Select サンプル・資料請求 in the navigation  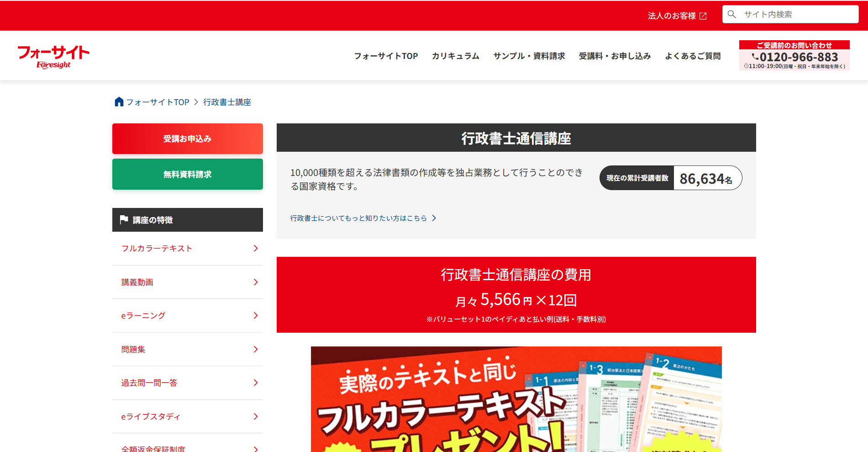point(529,56)
